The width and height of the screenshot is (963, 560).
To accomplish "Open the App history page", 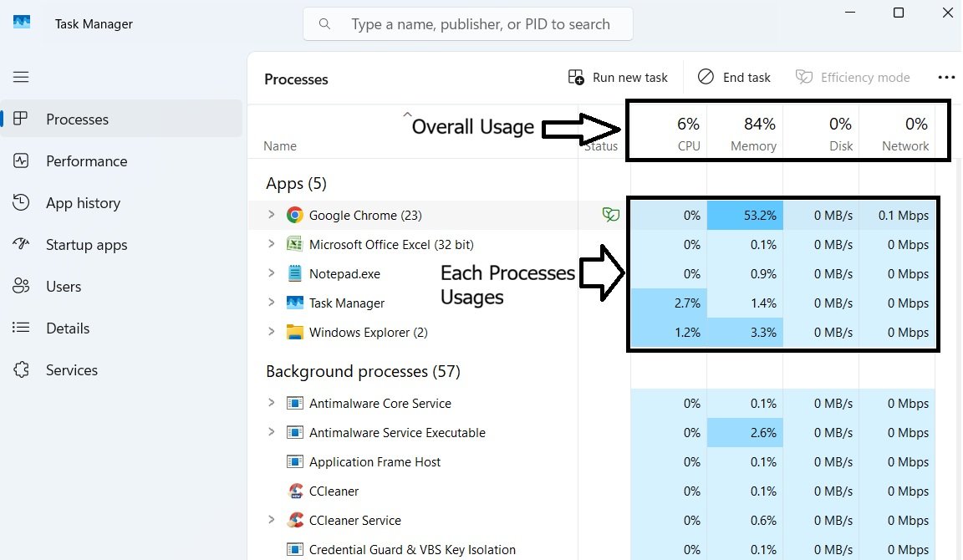I will click(121, 202).
